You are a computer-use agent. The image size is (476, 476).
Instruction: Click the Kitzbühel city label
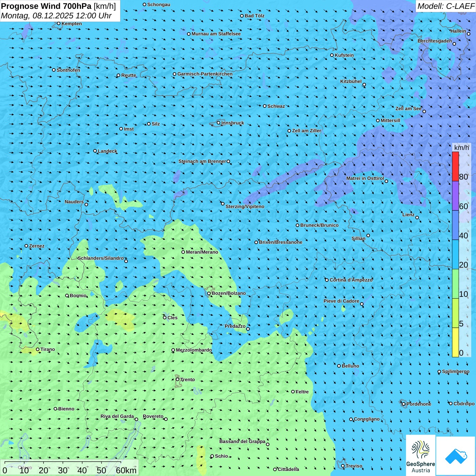click(351, 81)
